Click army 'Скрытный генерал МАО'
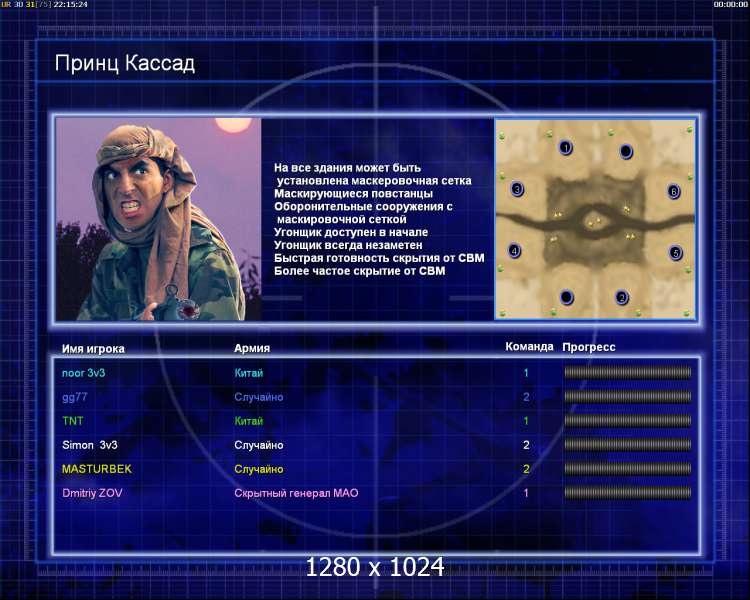Screen dimensions: 750x600 click(296, 493)
